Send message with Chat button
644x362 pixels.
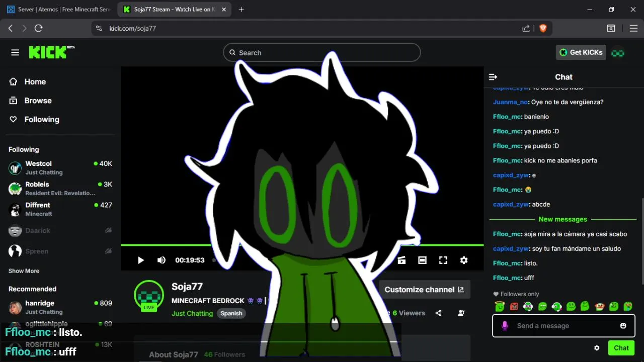621,348
